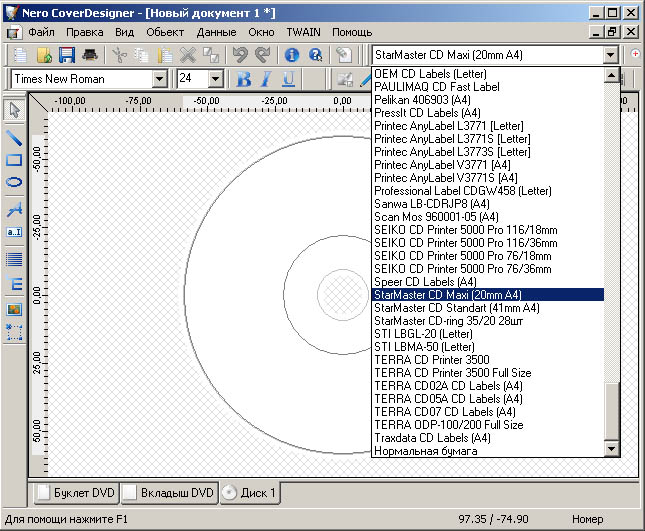Open the Вид menu
The image size is (645, 531).
125,32
